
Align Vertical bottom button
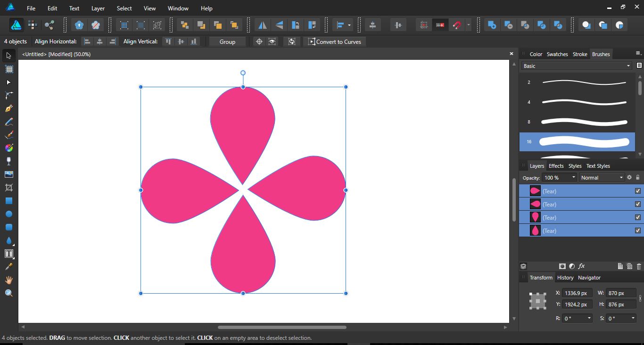pos(193,41)
